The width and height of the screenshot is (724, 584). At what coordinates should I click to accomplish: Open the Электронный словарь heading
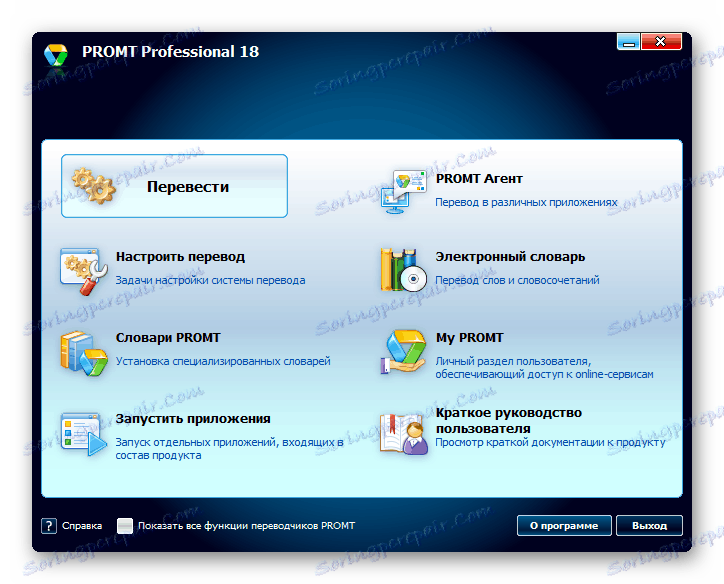point(510,257)
